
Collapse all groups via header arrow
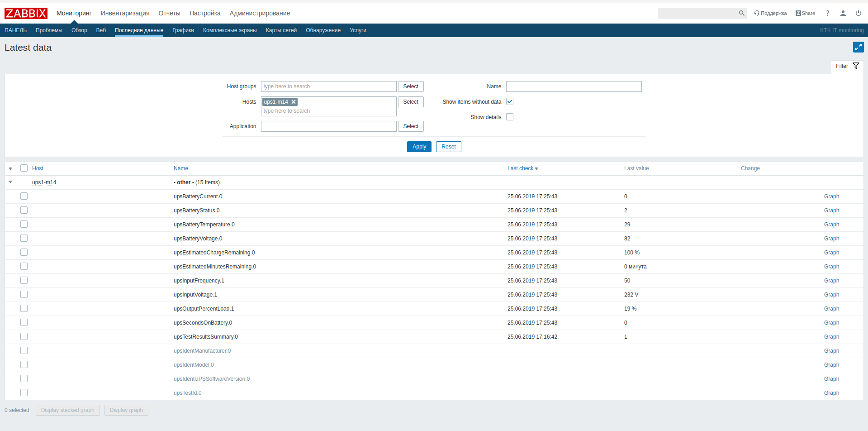click(10, 168)
